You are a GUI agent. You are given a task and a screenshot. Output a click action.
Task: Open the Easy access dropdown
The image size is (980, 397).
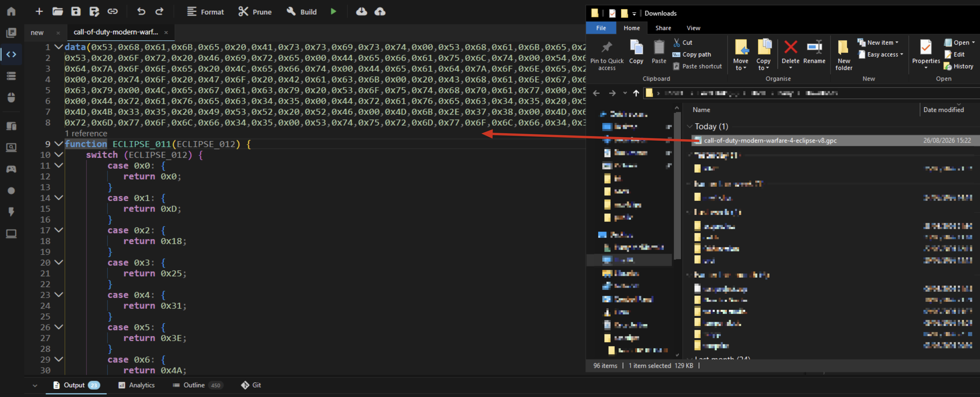point(881,54)
